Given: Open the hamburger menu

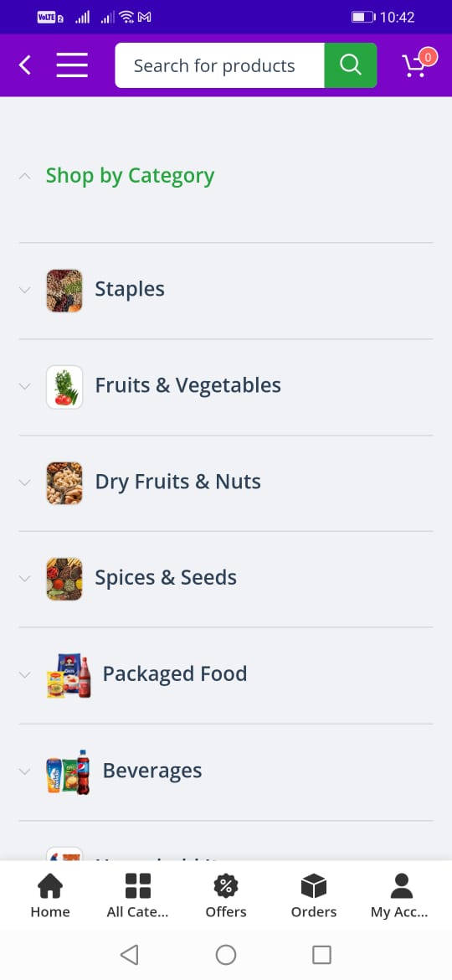Looking at the screenshot, I should click(x=72, y=65).
